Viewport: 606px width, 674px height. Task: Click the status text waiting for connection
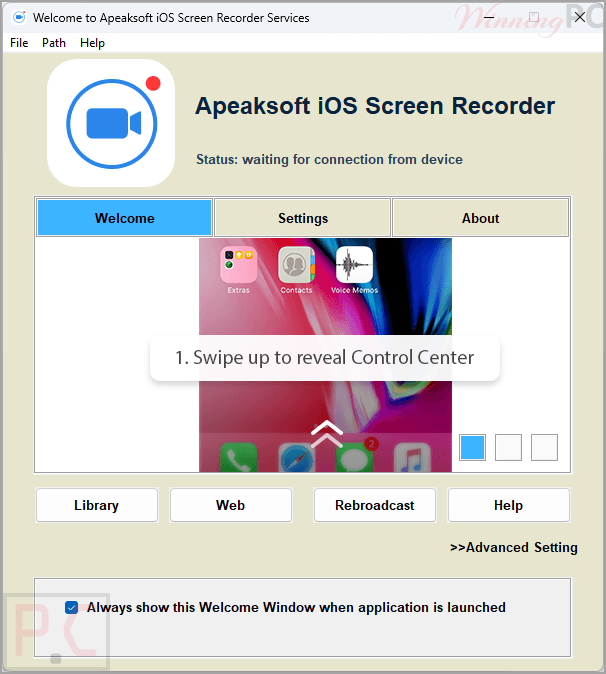click(329, 159)
